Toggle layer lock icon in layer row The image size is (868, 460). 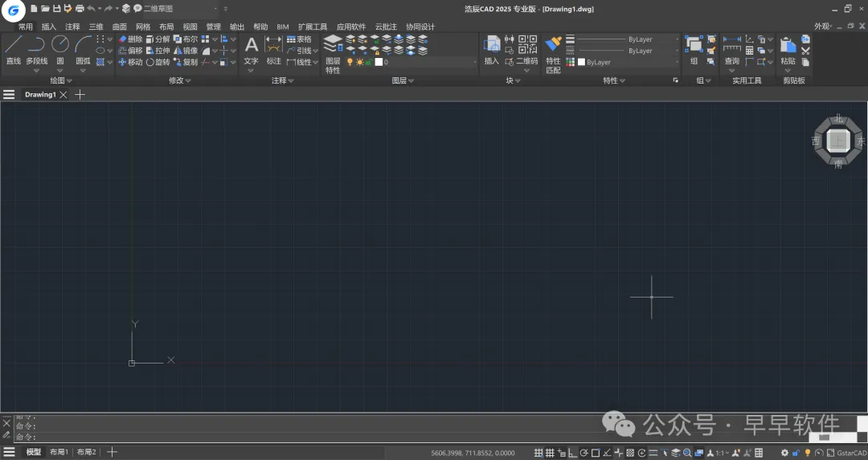click(x=368, y=62)
